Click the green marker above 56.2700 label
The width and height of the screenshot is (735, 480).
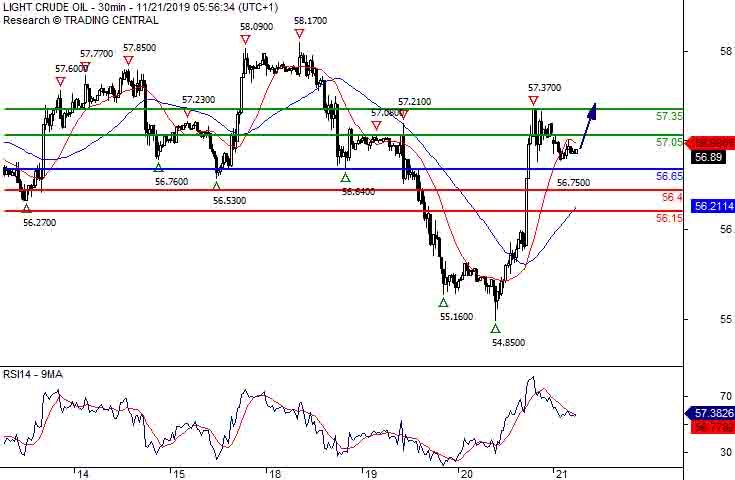point(26,208)
